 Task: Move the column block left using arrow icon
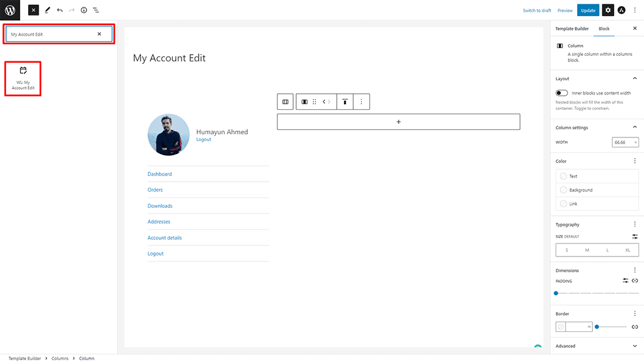coord(324,101)
